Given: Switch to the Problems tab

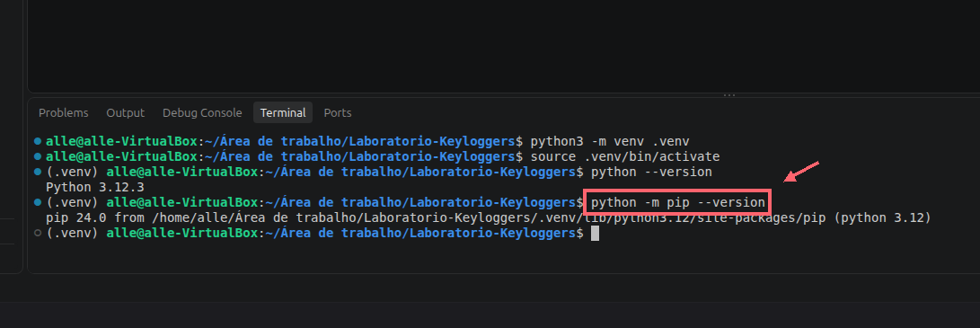Looking at the screenshot, I should pos(63,113).
